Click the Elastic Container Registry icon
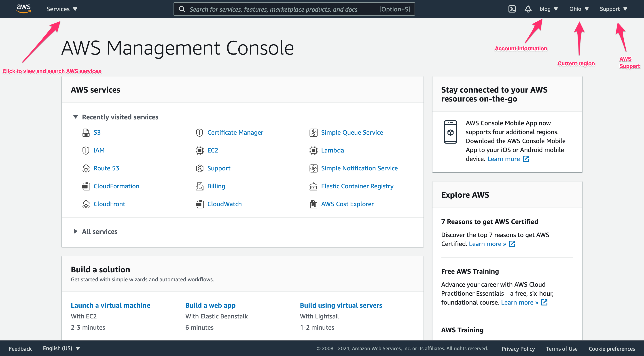 point(313,186)
